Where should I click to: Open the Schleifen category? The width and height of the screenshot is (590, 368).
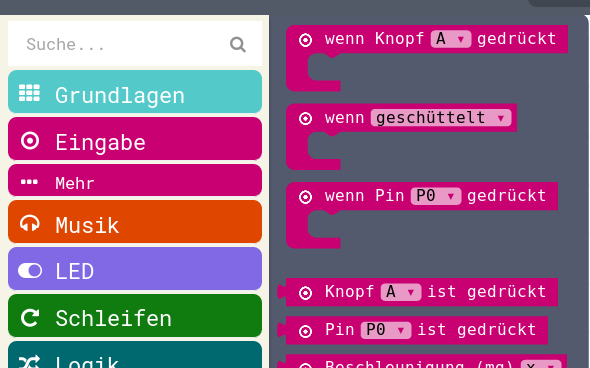pyautogui.click(x=135, y=316)
